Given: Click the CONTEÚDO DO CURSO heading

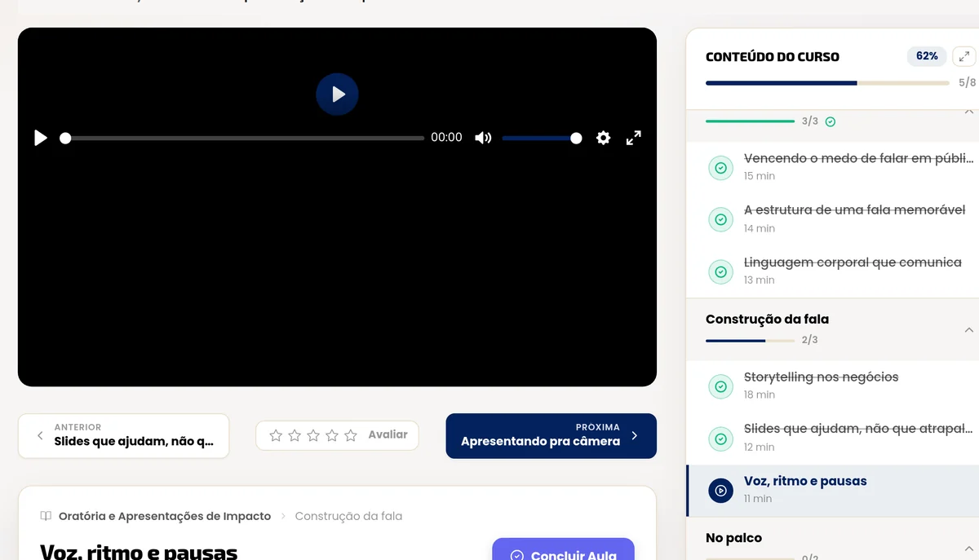Looking at the screenshot, I should coord(773,56).
